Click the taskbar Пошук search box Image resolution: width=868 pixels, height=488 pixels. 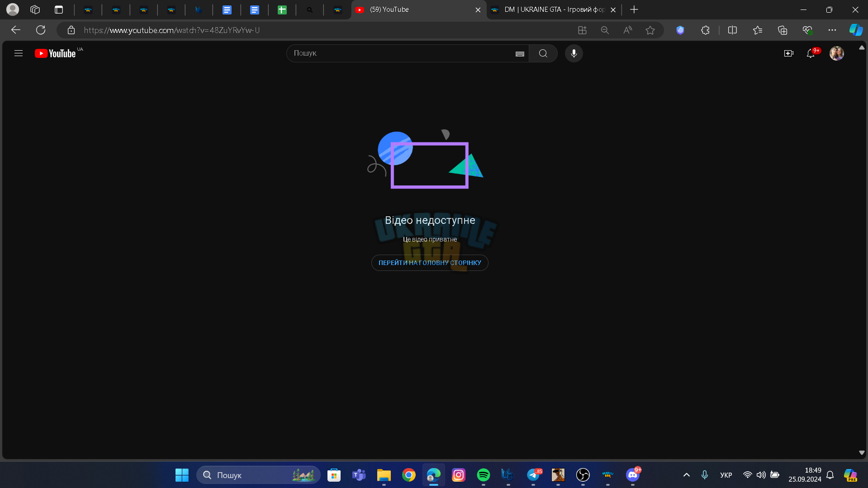(x=258, y=475)
